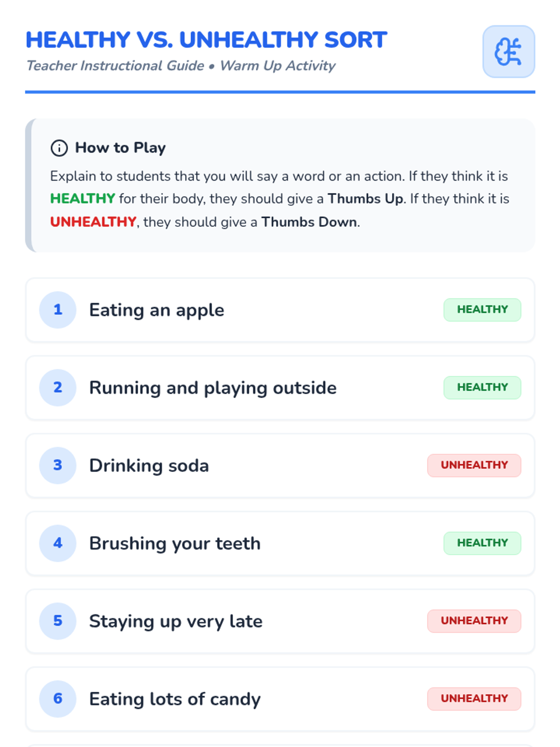This screenshot has height=747, width=560.
Task: Click the brain icon in the header
Action: [x=508, y=51]
